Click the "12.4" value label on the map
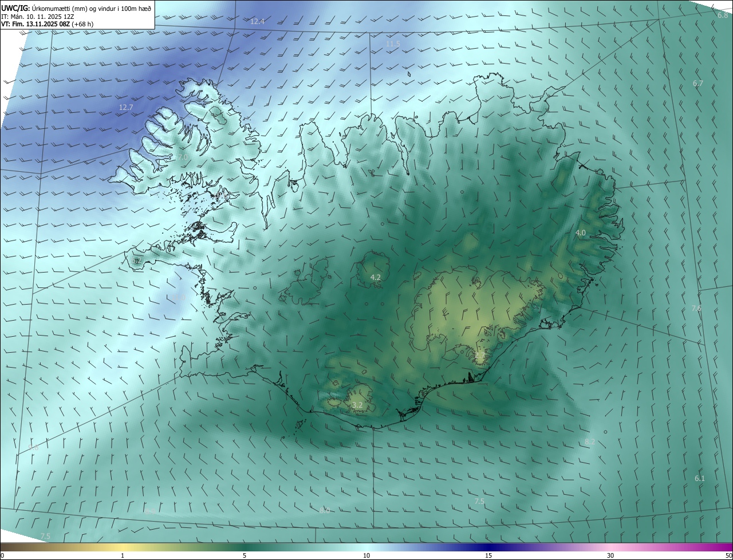 [x=258, y=21]
